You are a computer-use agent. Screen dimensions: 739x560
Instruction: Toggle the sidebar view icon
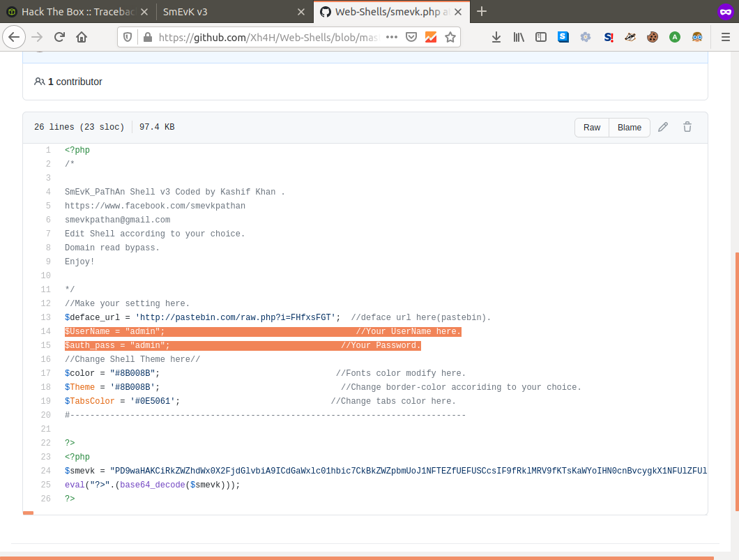click(x=541, y=37)
